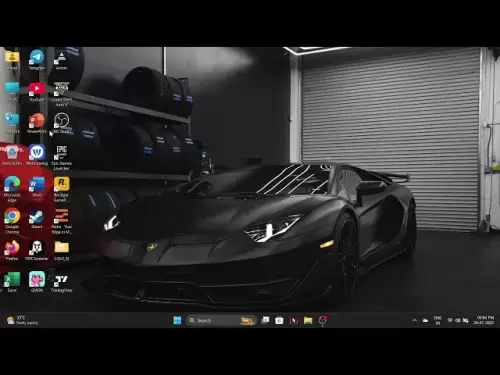
Task: Select the YouTube desktop icon
Action: [x=37, y=91]
